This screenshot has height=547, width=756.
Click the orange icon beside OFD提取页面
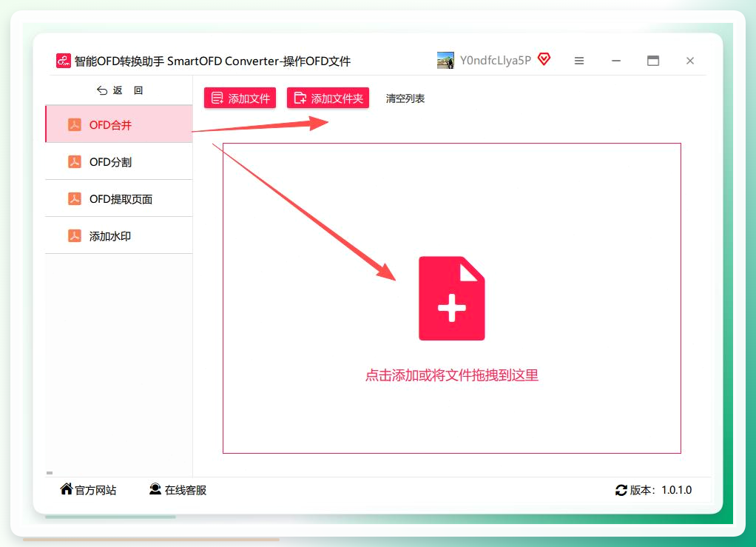[x=74, y=198]
